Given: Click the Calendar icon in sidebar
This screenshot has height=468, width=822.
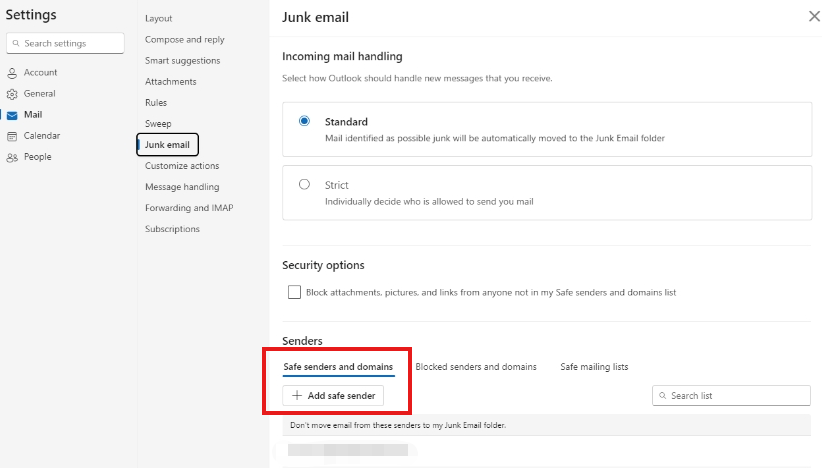Looking at the screenshot, I should pyautogui.click(x=12, y=136).
